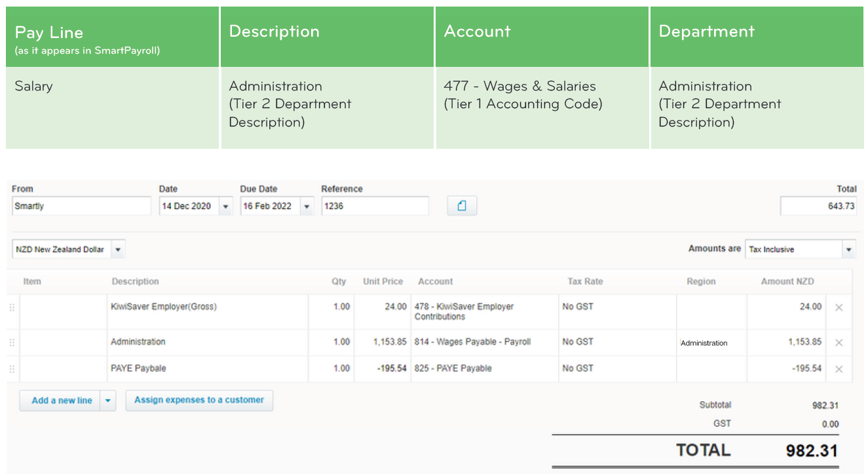This screenshot has width=868, height=474.
Task: Click the Total field showing 643.73
Action: (x=818, y=205)
